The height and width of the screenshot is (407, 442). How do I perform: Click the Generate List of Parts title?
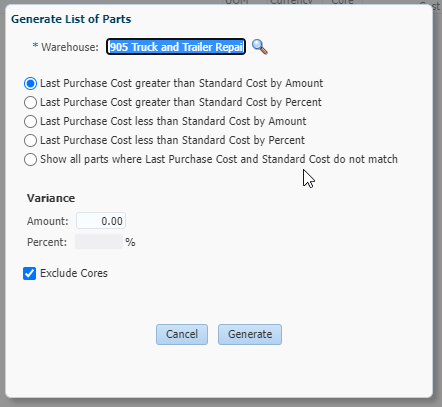(x=71, y=19)
